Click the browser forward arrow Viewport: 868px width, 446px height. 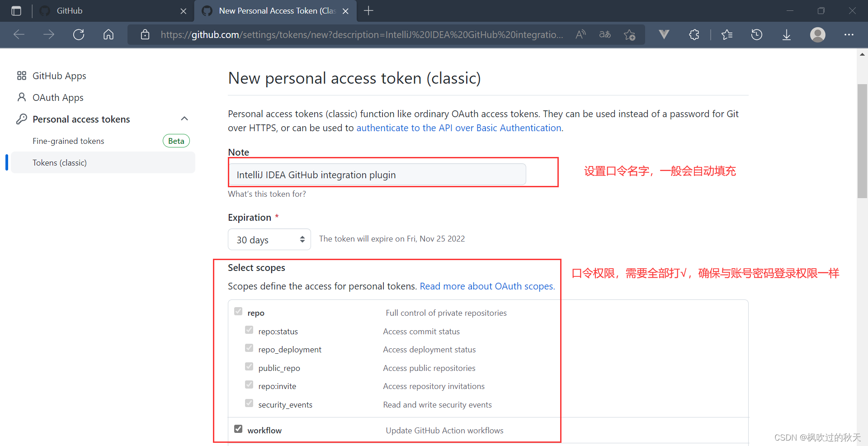(49, 35)
